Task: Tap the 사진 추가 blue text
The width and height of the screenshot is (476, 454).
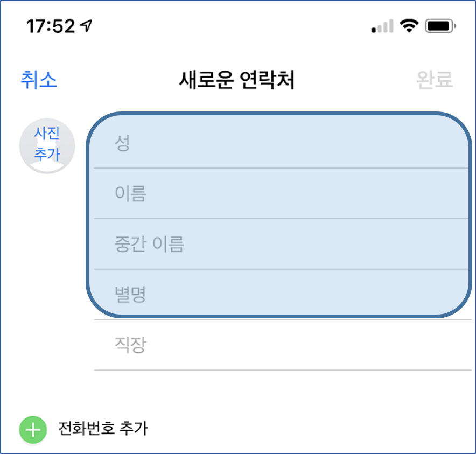Action: (x=47, y=144)
